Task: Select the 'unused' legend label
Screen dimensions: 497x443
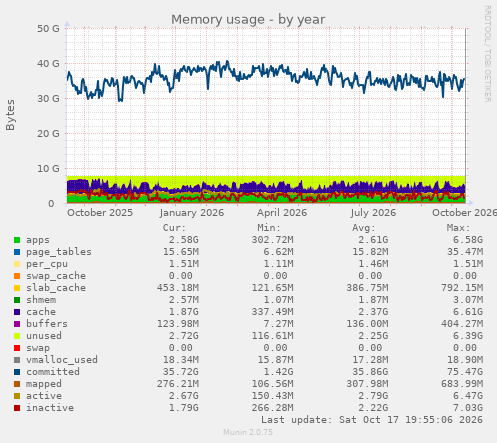Action: tap(44, 336)
